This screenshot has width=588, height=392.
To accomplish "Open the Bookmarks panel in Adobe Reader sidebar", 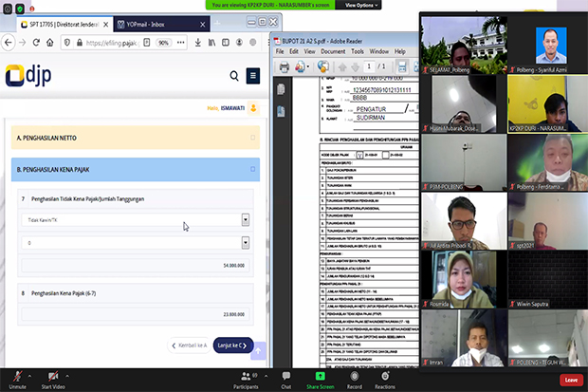I will (281, 111).
